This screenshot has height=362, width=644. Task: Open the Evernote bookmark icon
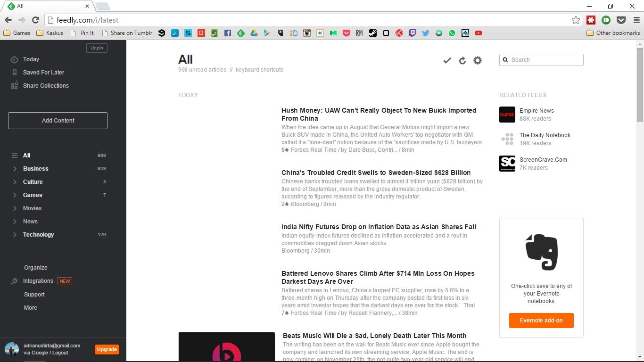(x=215, y=33)
